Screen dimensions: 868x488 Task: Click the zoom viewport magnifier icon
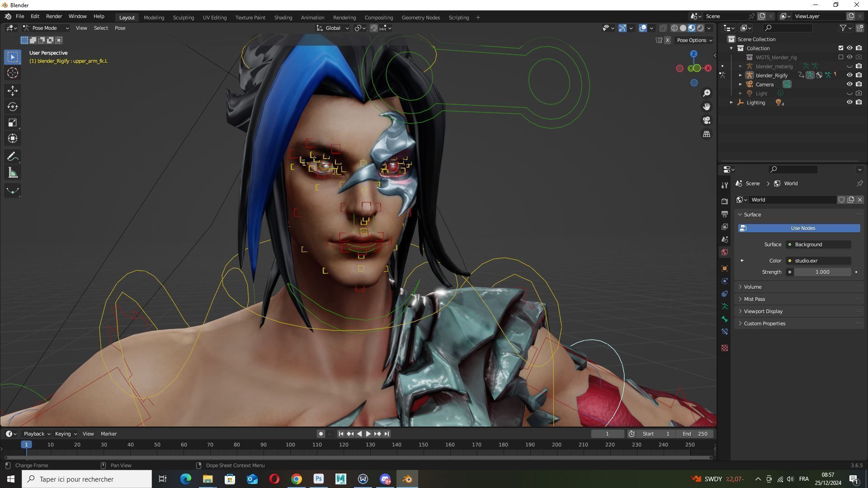[x=707, y=93]
